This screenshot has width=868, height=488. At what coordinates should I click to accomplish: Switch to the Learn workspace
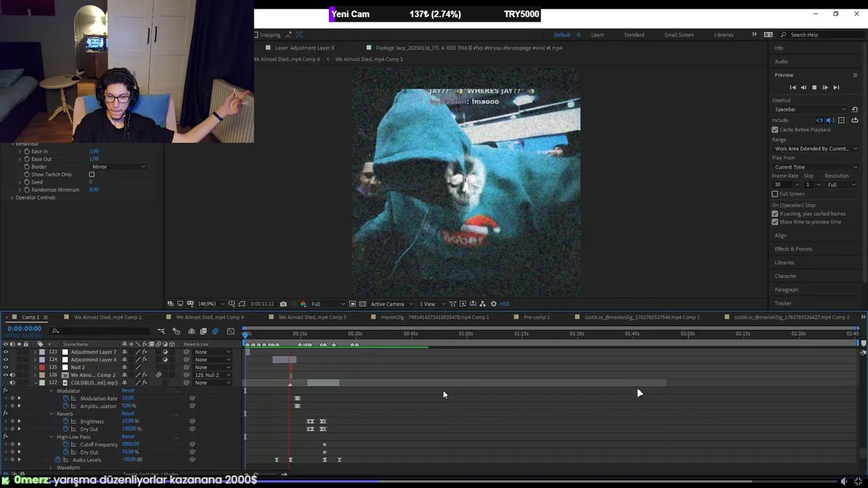[x=597, y=35]
